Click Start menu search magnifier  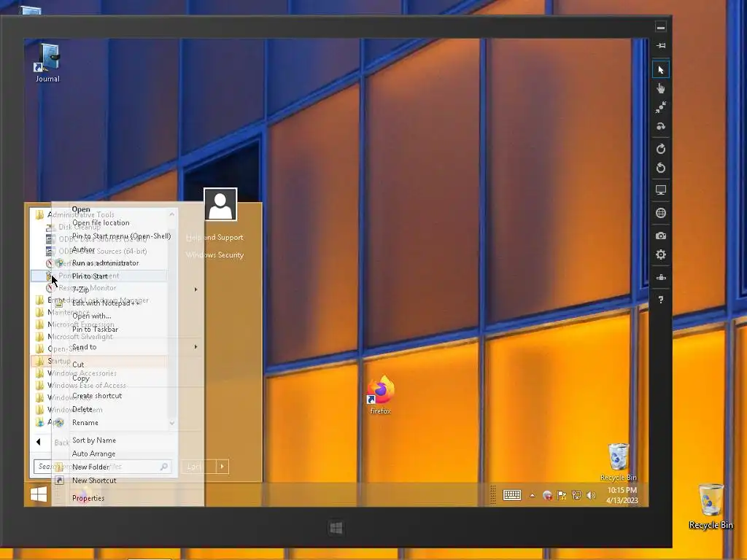(x=164, y=467)
